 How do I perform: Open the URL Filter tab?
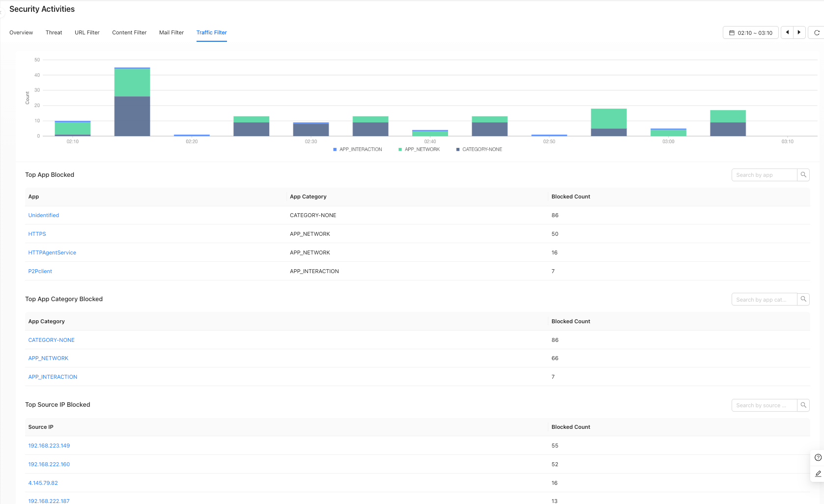click(87, 33)
